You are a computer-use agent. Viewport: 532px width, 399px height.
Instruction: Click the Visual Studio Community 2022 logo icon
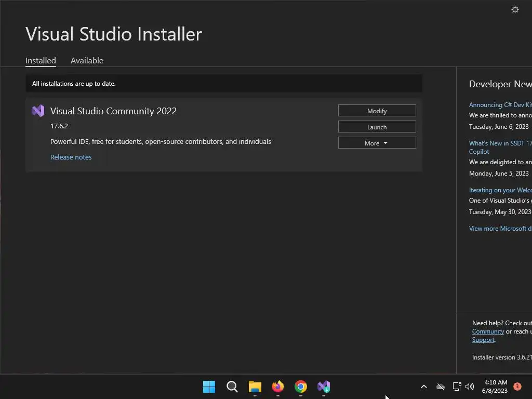pos(38,111)
